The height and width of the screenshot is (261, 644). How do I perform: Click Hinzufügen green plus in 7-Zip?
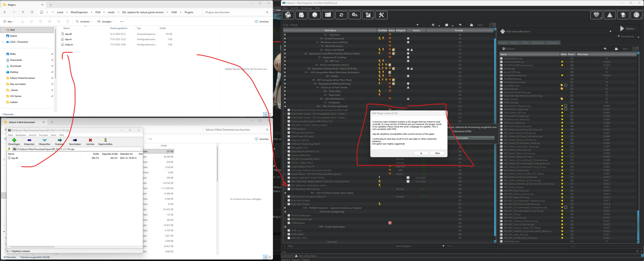click(14, 141)
